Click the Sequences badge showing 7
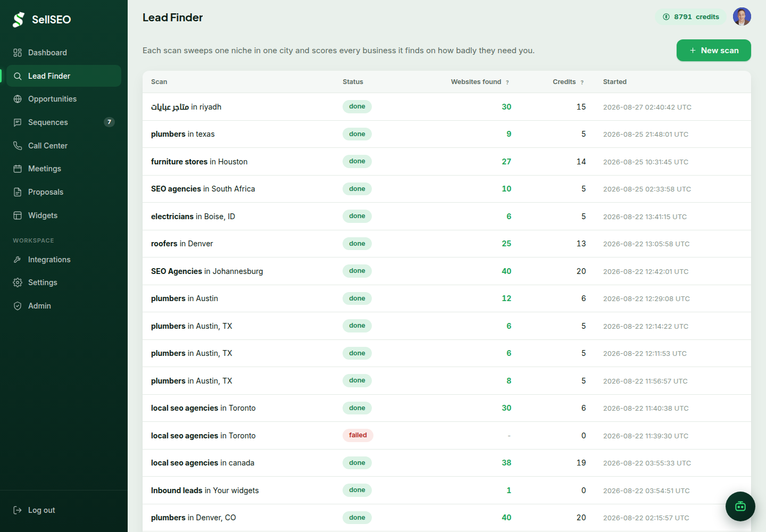766x532 pixels. [x=109, y=122]
